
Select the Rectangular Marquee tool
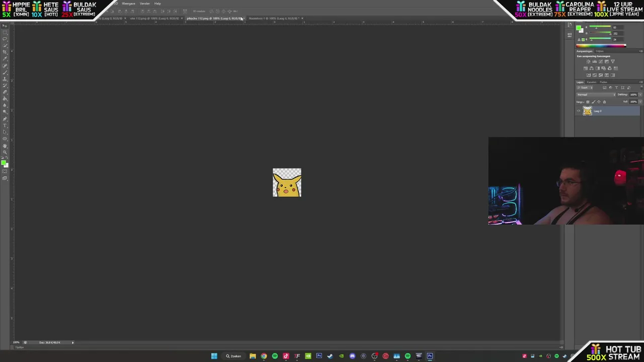tap(5, 32)
